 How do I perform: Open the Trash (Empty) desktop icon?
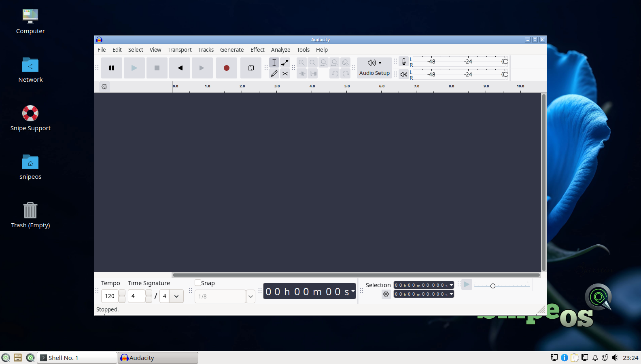point(30,216)
